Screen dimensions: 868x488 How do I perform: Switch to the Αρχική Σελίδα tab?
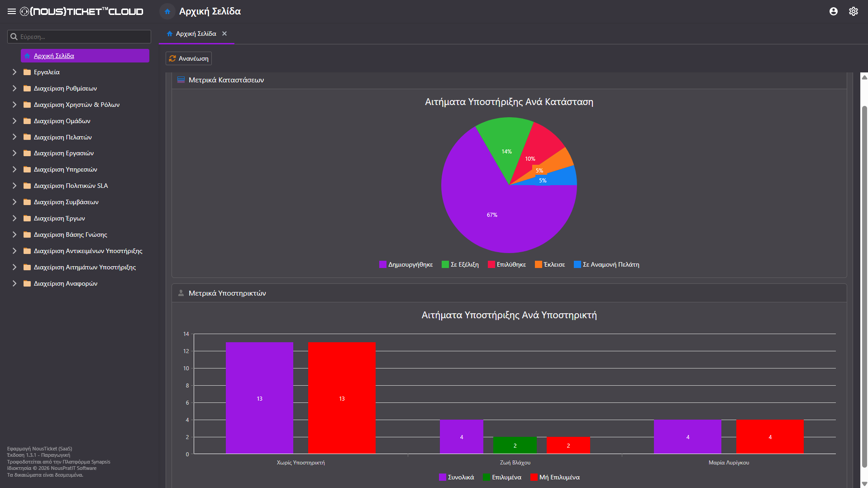196,34
